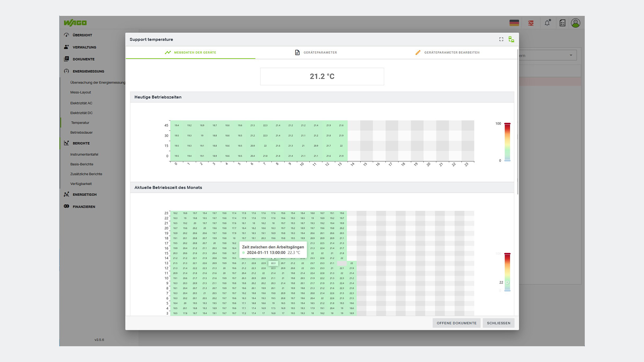Click the Offene Dokumente button
Image resolution: width=644 pixels, height=362 pixels.
456,323
